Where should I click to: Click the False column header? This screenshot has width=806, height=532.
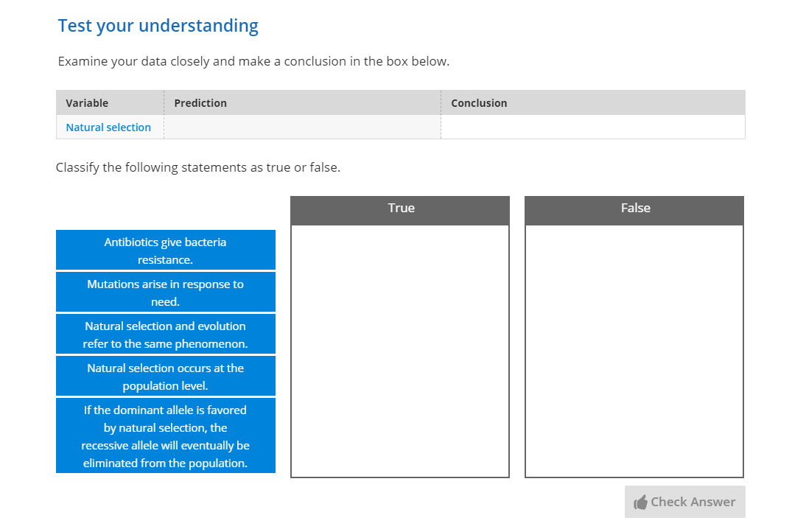coord(634,209)
